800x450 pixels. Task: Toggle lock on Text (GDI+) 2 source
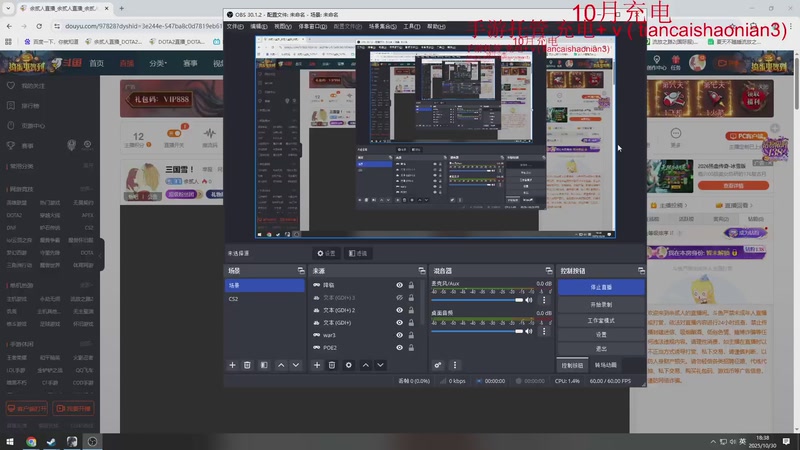point(411,310)
